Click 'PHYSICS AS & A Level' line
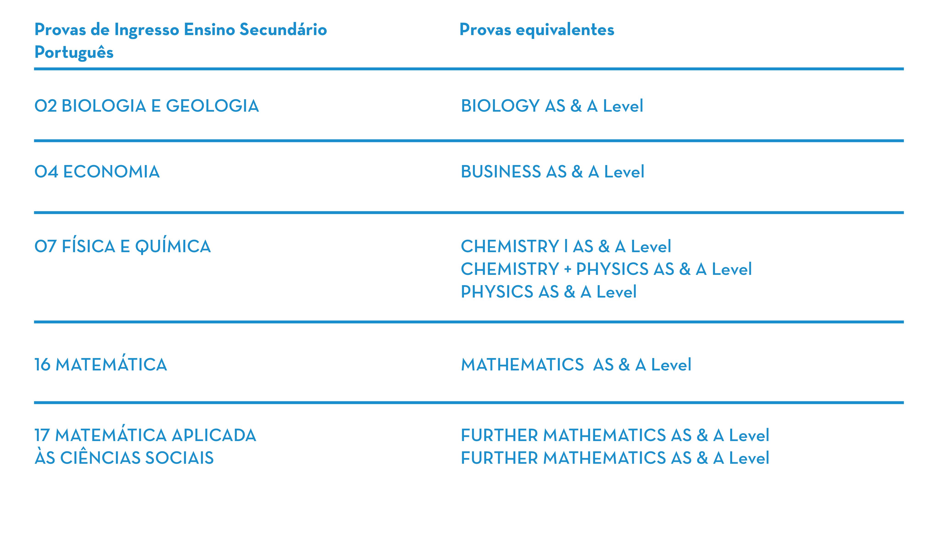The width and height of the screenshot is (935, 560). (548, 292)
